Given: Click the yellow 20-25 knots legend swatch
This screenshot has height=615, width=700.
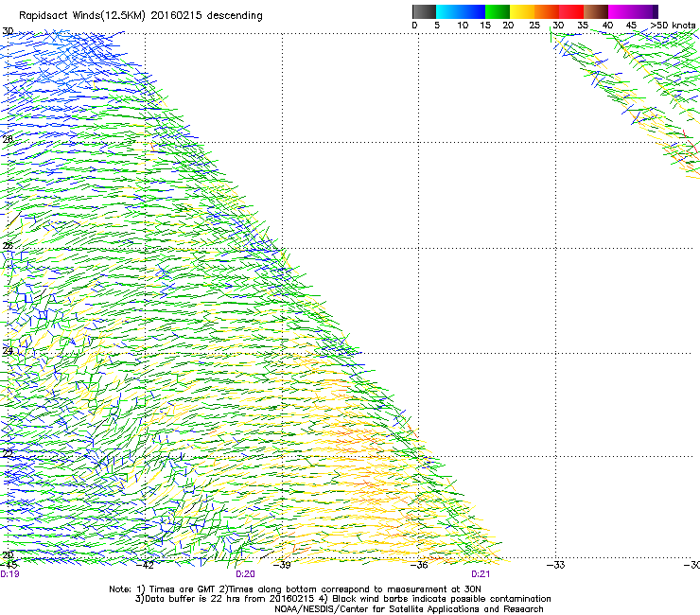Looking at the screenshot, I should click(x=522, y=11).
